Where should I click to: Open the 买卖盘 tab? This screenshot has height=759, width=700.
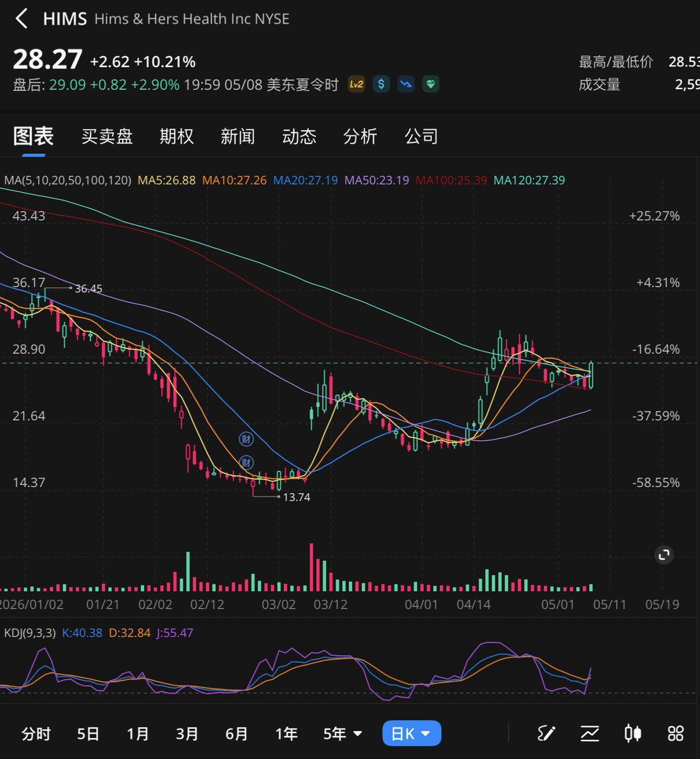107,136
